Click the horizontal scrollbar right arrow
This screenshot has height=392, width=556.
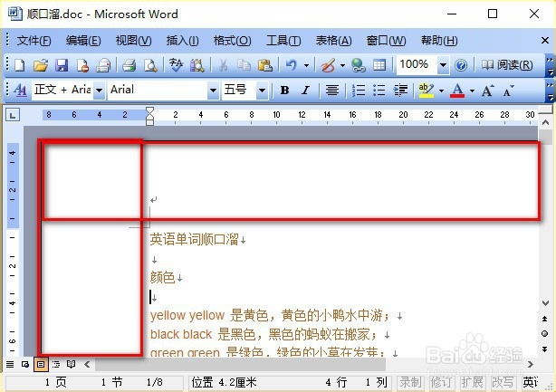tap(531, 364)
